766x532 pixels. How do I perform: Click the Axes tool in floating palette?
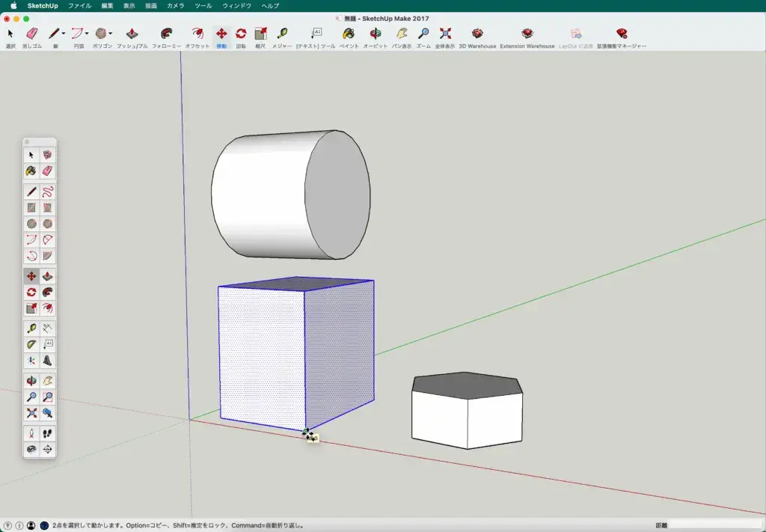[x=31, y=361]
